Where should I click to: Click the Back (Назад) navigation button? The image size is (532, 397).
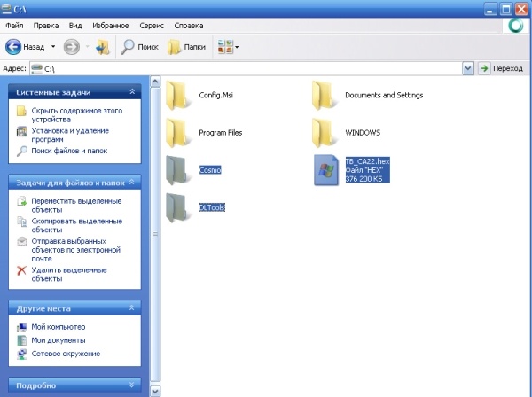[x=26, y=46]
